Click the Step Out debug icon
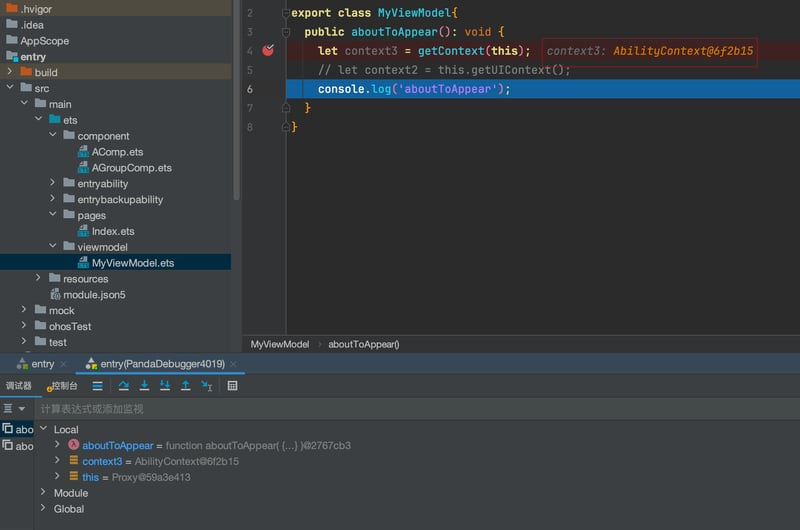Image resolution: width=800 pixels, height=530 pixels. click(186, 386)
